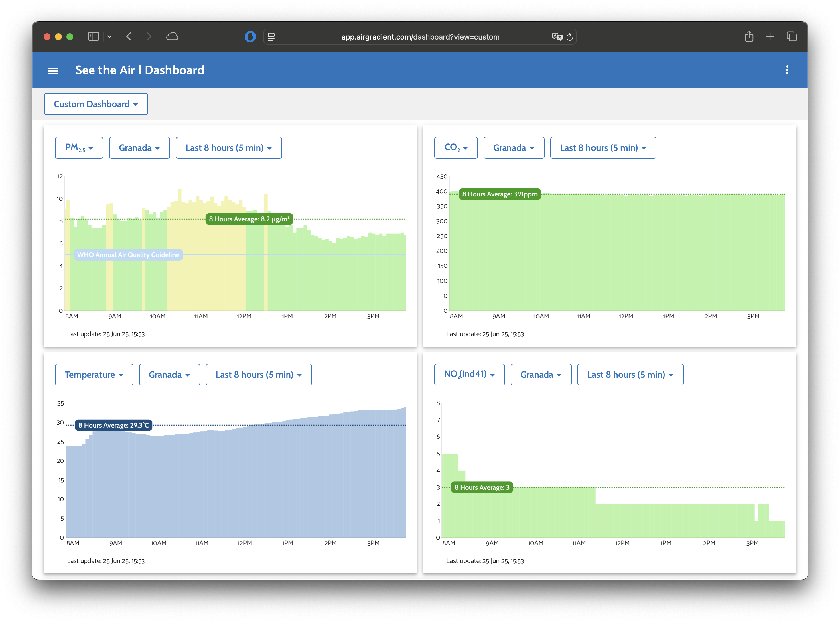Open the PM2.5 measure dropdown
This screenshot has width=840, height=622.
click(x=79, y=148)
